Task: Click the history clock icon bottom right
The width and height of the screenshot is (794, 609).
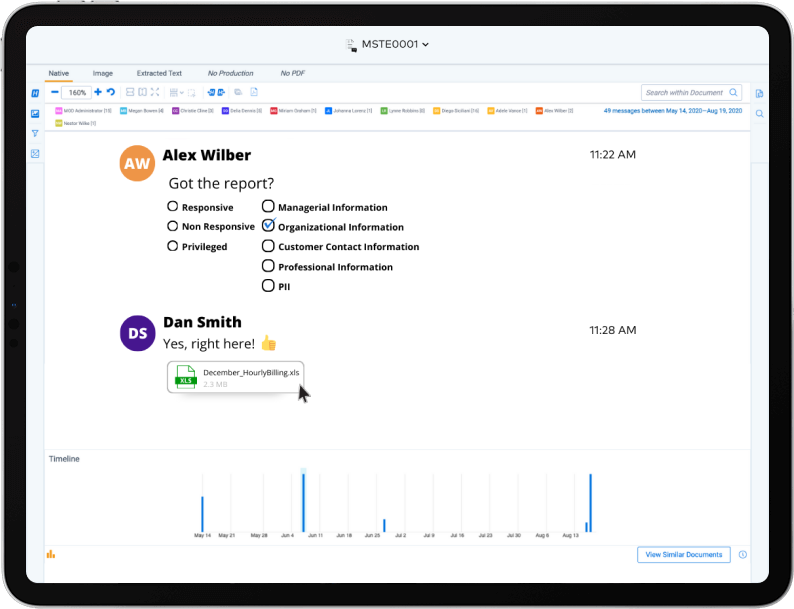Action: coord(743,555)
